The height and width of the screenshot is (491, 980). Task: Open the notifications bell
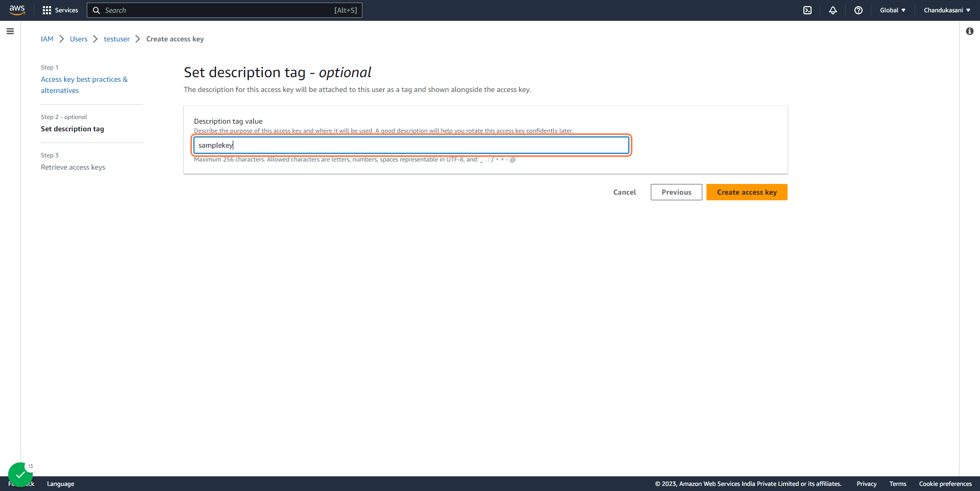833,10
